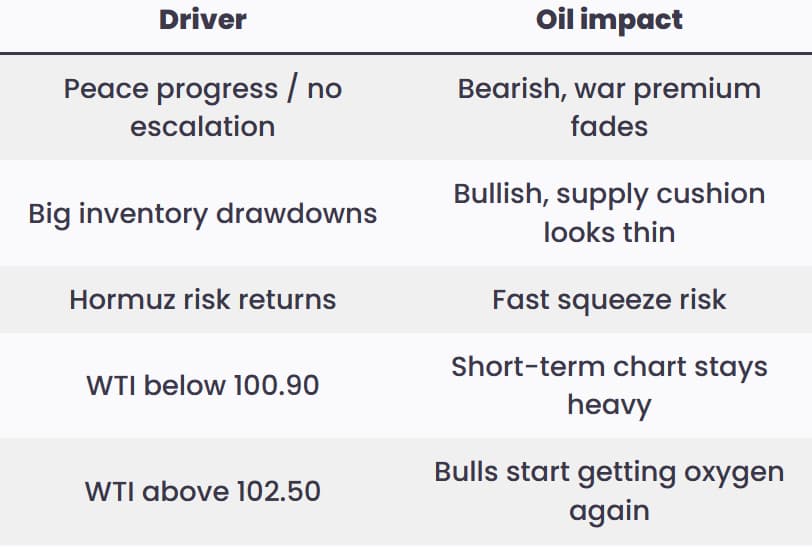The width and height of the screenshot is (812, 547).
Task: Click the number 100.90
Action: coord(276,385)
